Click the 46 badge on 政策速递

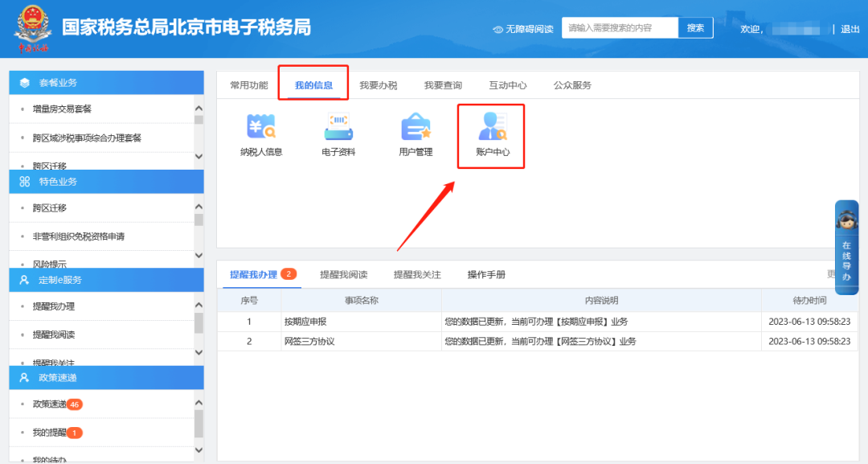(x=74, y=404)
